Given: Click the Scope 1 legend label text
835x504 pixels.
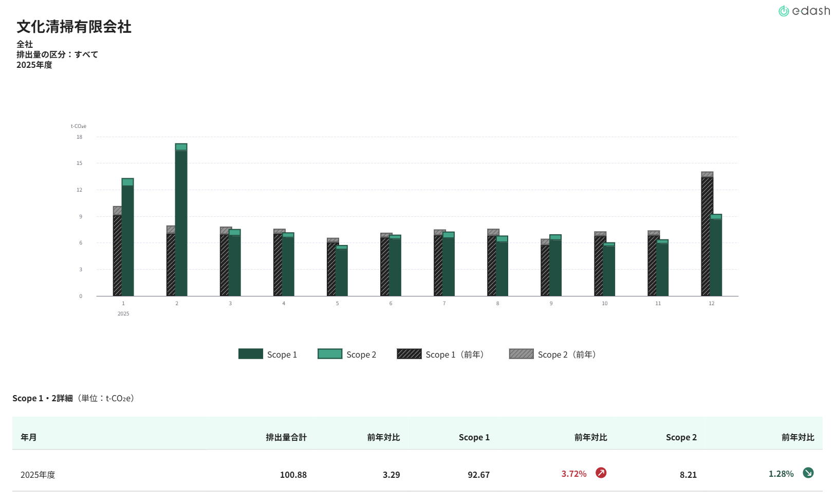Looking at the screenshot, I should coord(282,354).
